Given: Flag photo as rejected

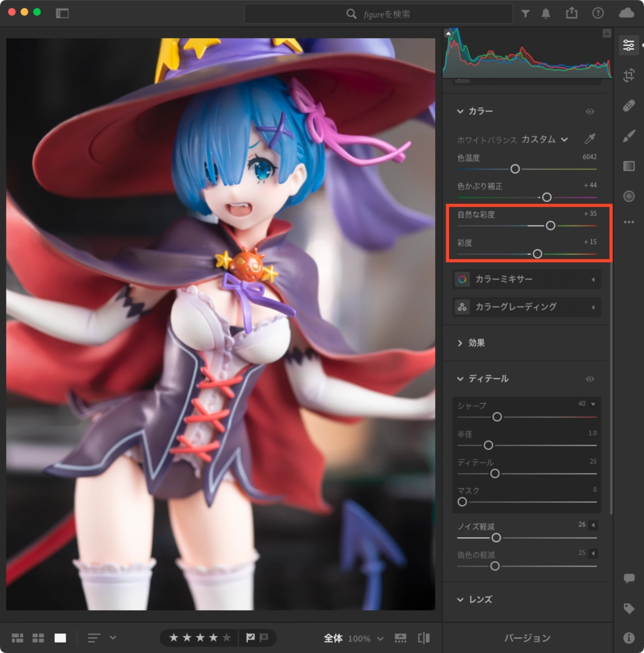Looking at the screenshot, I should pyautogui.click(x=264, y=637).
